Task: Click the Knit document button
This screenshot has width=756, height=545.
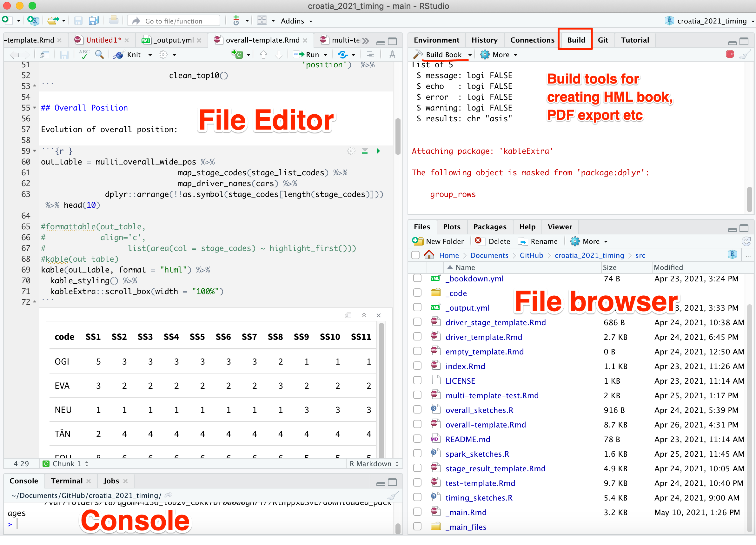Action: (127, 54)
